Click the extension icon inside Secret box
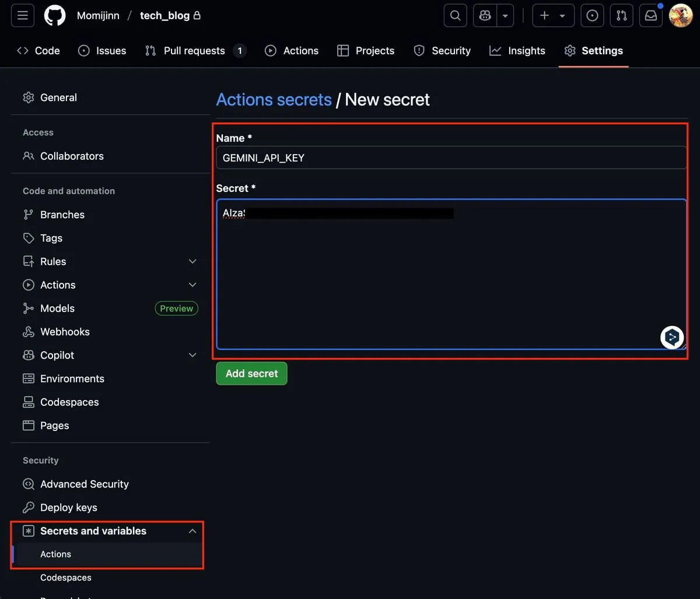 click(672, 337)
